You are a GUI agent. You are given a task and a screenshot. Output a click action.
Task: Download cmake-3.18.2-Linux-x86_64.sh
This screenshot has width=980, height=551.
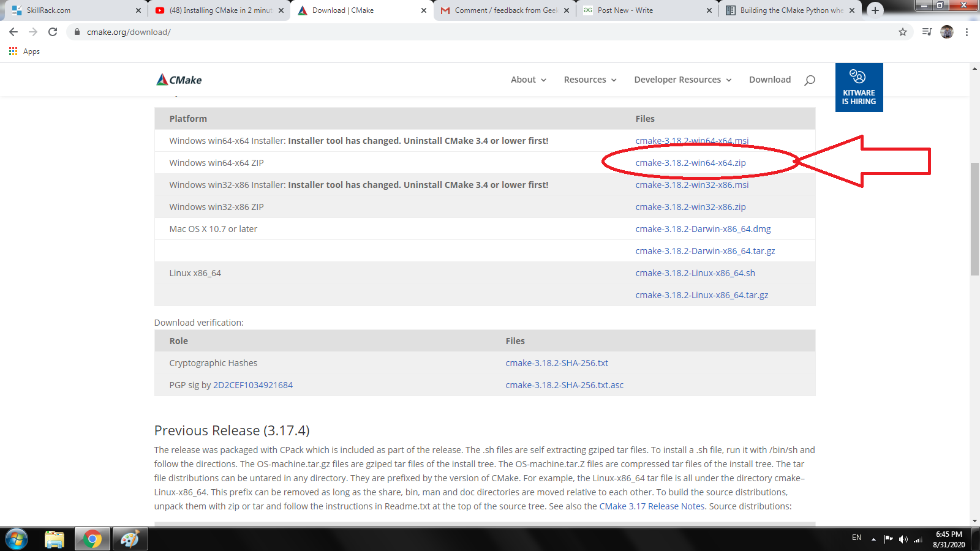tap(695, 273)
